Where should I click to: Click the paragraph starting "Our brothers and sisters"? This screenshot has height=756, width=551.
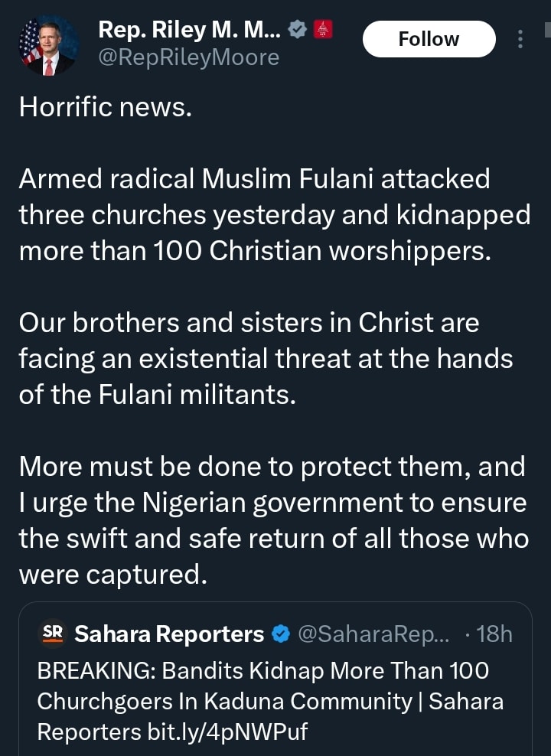(x=266, y=359)
